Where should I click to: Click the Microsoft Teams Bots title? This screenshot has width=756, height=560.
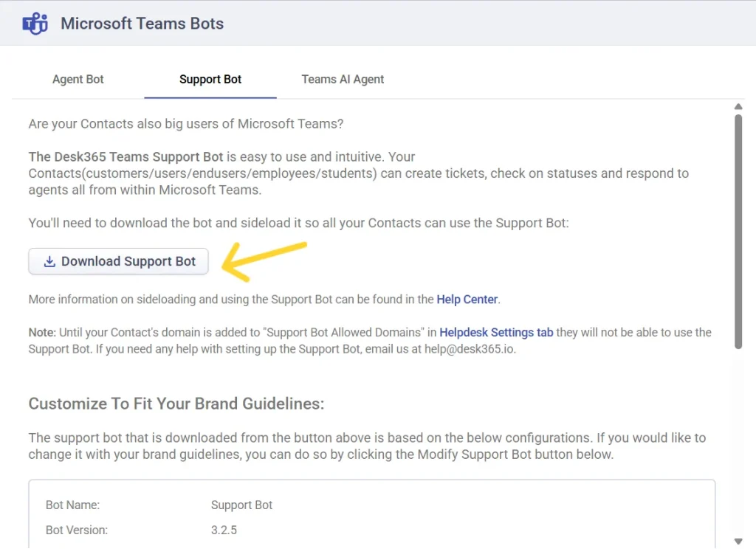point(142,24)
